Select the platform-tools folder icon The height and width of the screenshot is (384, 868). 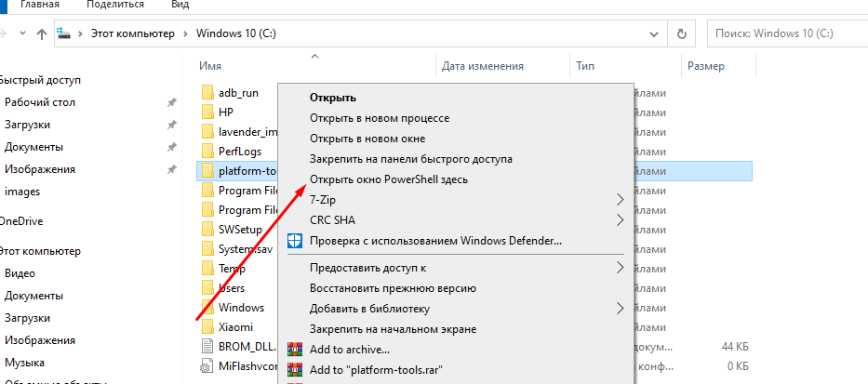(x=207, y=171)
